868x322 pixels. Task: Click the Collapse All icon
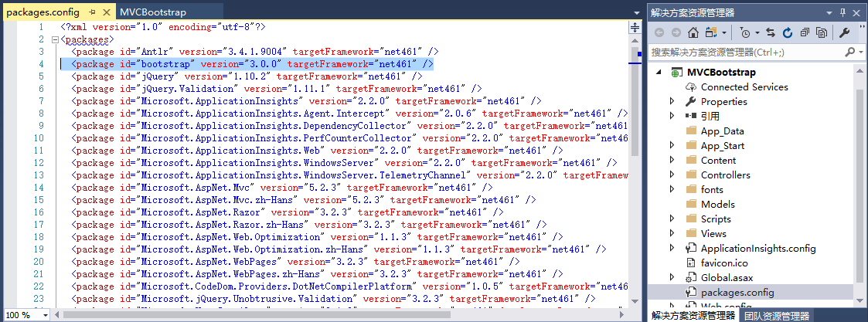805,32
